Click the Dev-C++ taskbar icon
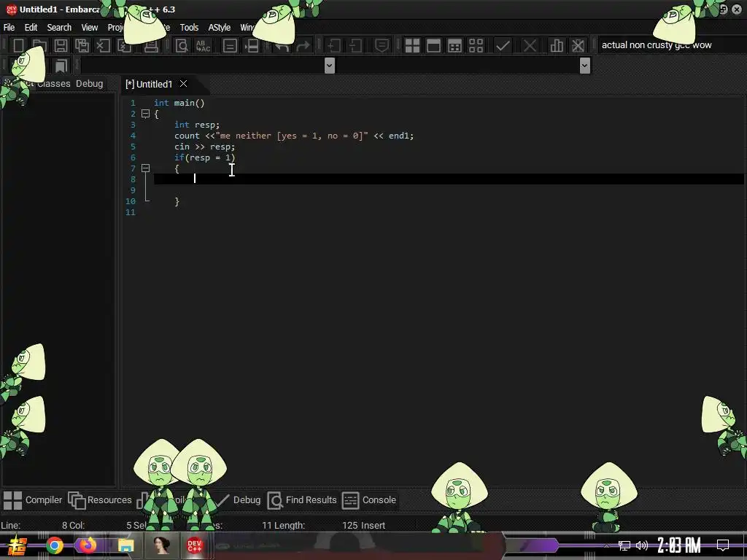The width and height of the screenshot is (747, 560). coord(194,545)
